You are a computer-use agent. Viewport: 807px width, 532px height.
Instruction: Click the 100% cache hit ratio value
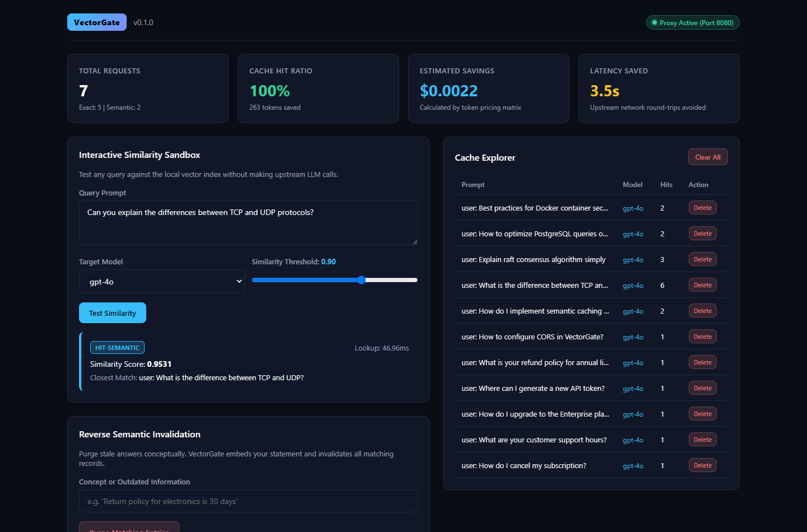(270, 91)
